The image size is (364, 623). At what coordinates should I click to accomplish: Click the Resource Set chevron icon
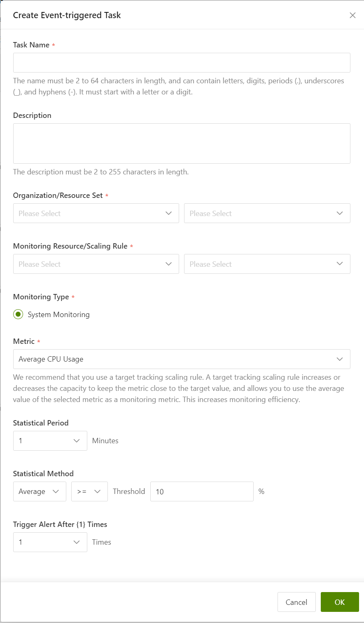click(x=340, y=213)
